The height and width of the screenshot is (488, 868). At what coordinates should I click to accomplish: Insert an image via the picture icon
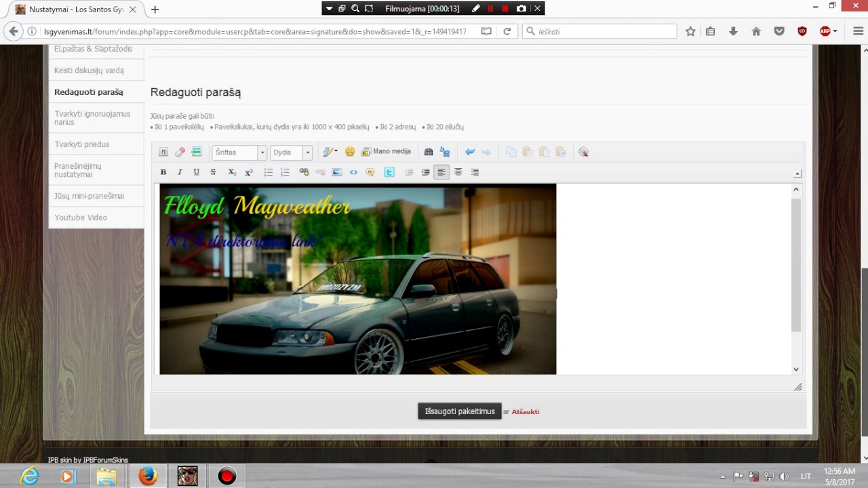pos(337,172)
